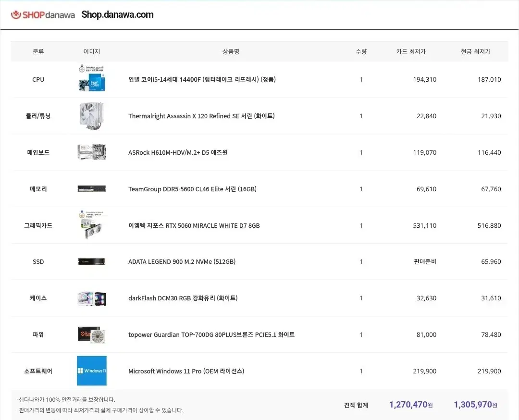
Task: Click the 상품명 column header
Action: click(x=231, y=51)
